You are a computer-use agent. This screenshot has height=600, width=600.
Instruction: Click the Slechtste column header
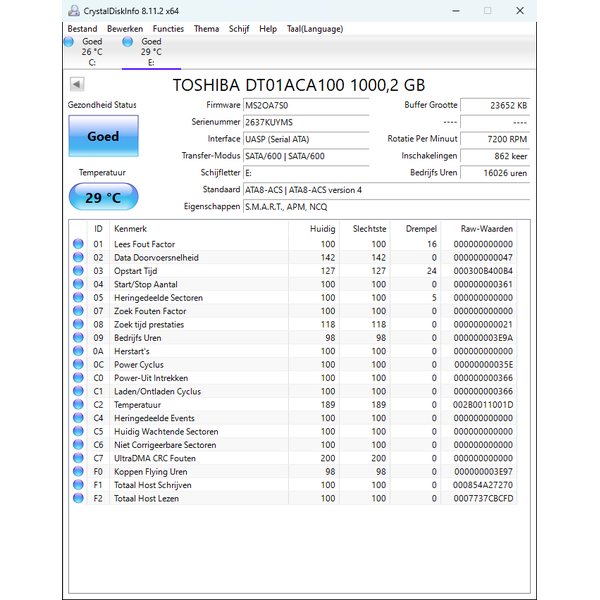(x=365, y=229)
